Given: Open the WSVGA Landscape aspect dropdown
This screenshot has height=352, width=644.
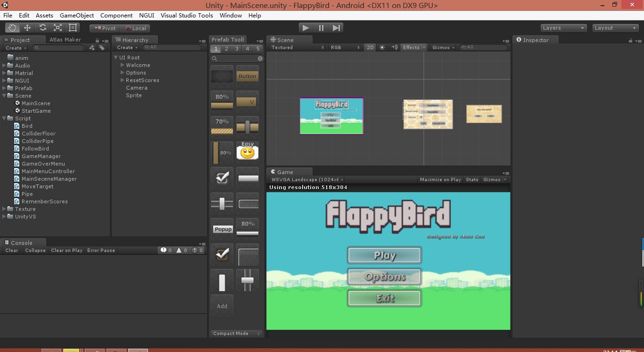Looking at the screenshot, I should (x=306, y=179).
